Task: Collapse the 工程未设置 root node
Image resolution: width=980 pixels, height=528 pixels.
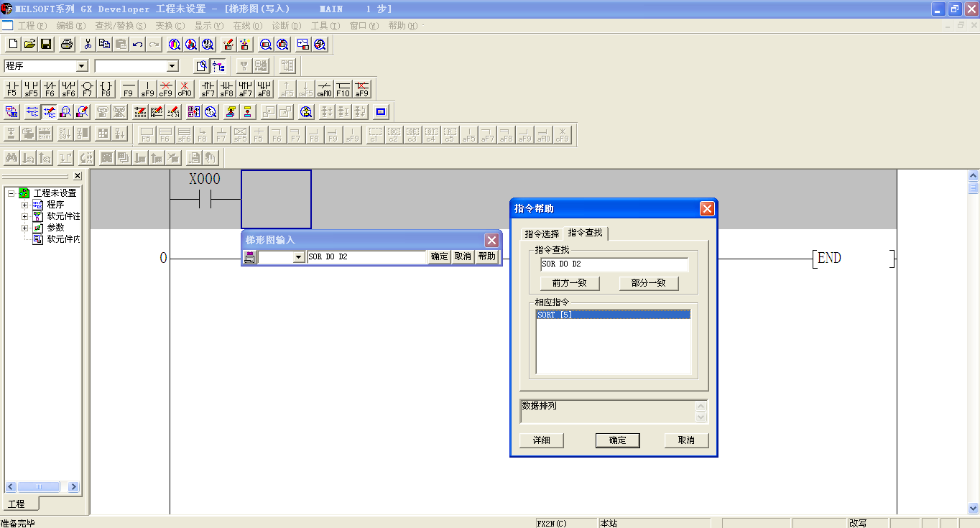Action: 11,193
